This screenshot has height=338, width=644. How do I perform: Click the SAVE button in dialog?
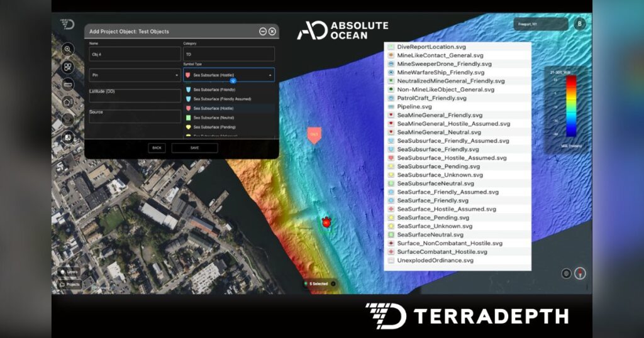click(x=195, y=148)
